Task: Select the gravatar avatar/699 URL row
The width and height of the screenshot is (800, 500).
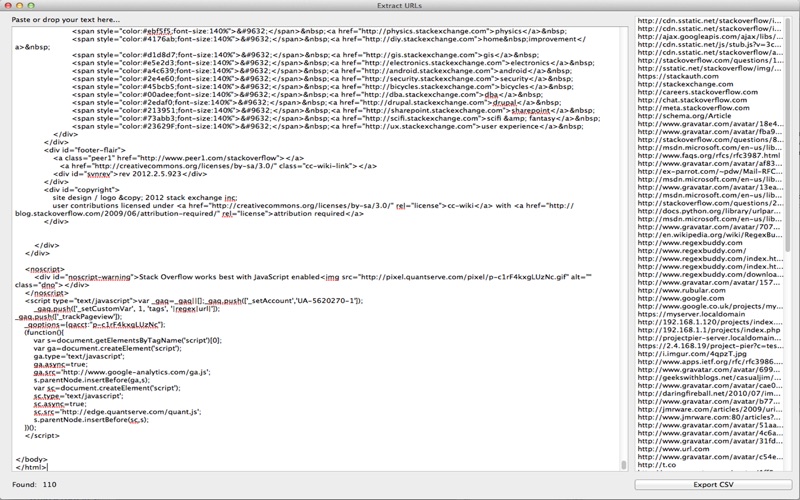Action: coord(709,369)
